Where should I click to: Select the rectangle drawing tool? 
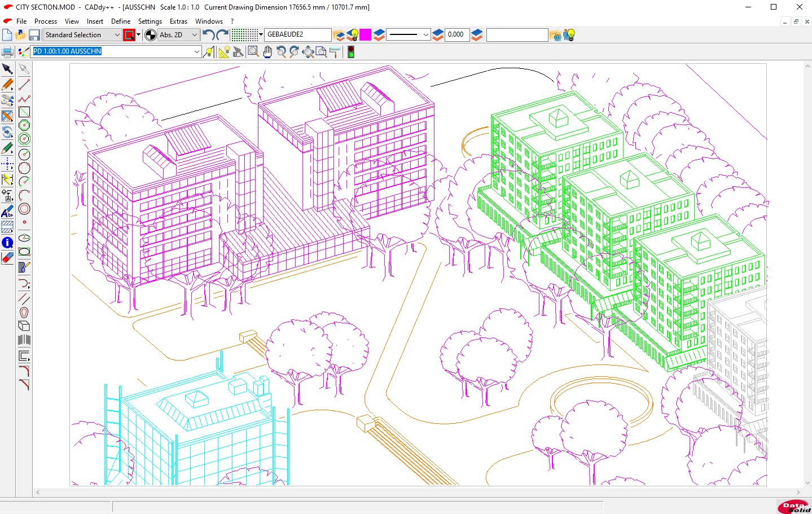tap(24, 112)
